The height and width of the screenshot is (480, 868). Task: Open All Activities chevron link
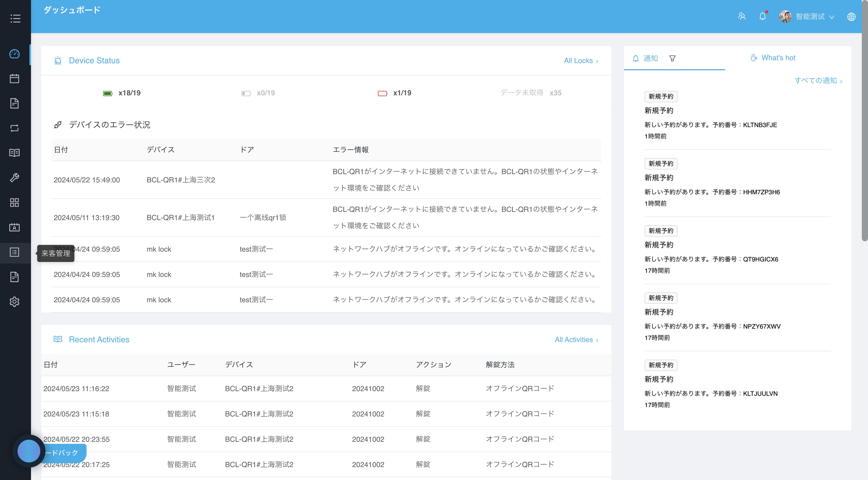(576, 340)
